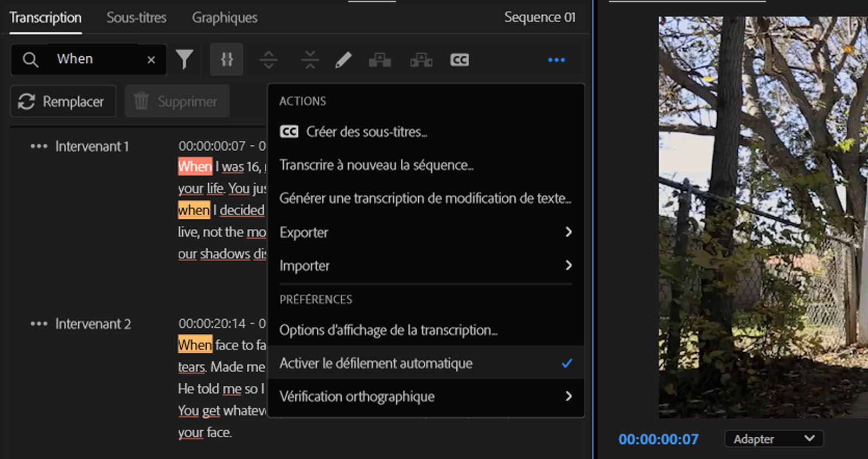This screenshot has width=868, height=459.
Task: Click the highlighted lowercase 'when' word
Action: 194,210
